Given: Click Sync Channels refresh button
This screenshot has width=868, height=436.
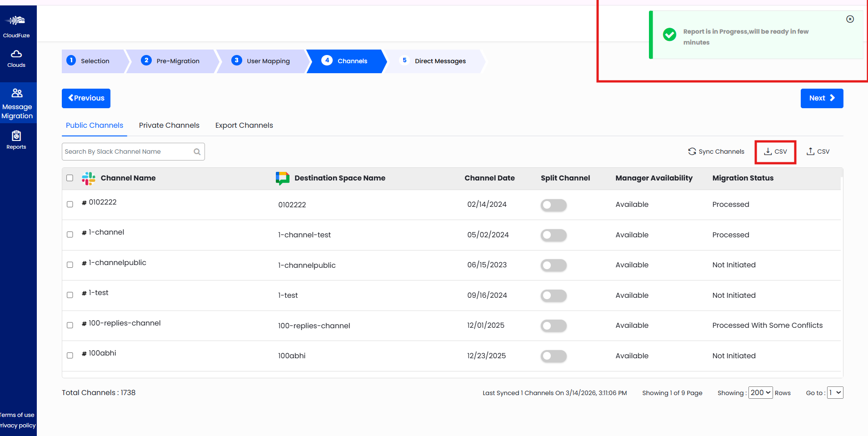Looking at the screenshot, I should [716, 151].
